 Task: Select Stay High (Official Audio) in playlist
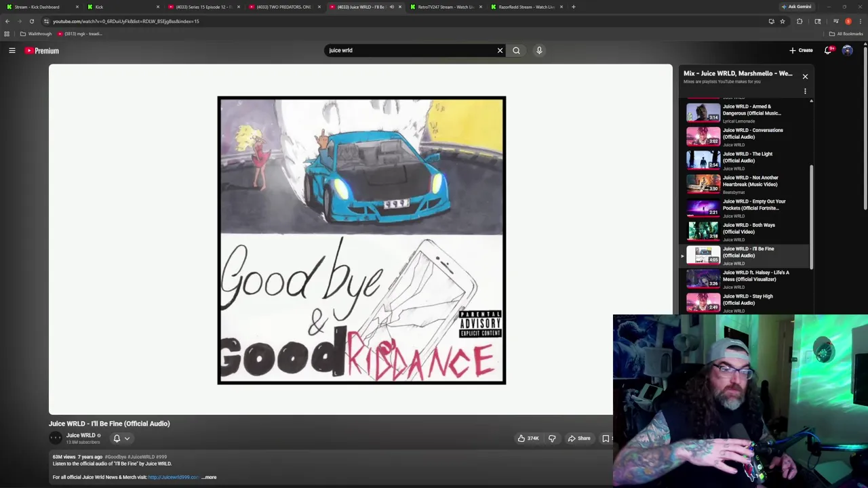[745, 302]
